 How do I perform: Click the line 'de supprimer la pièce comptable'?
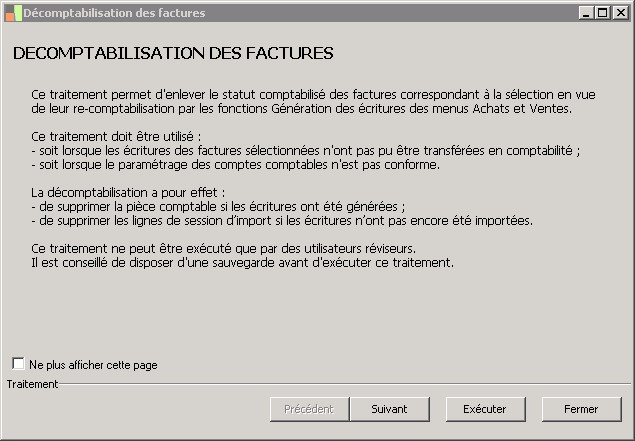tap(218, 206)
